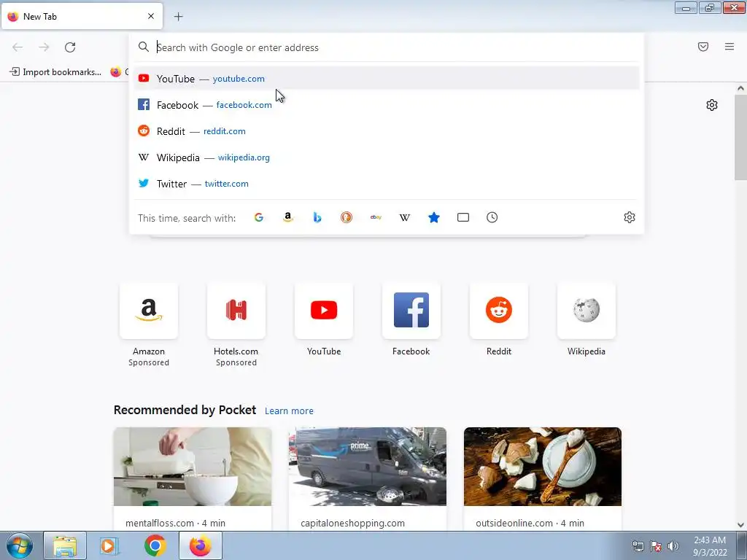Click scrollbar down arrow
The width and height of the screenshot is (747, 560).
point(741,525)
